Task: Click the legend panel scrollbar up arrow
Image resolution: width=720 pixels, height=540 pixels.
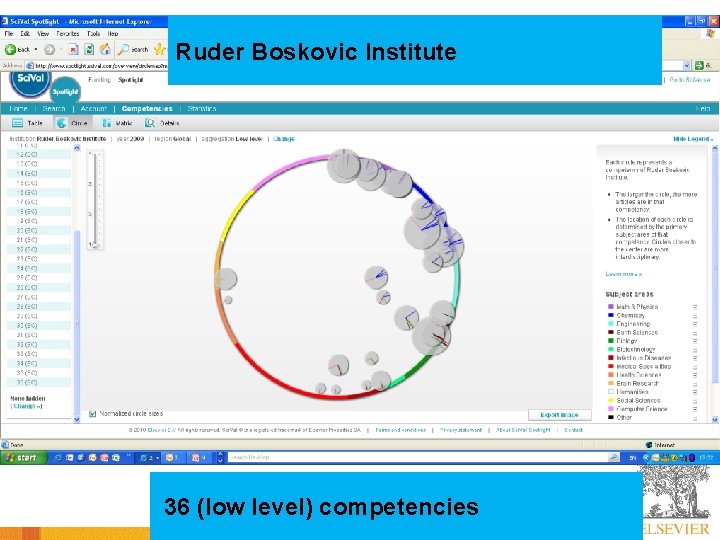Action: [x=714, y=149]
